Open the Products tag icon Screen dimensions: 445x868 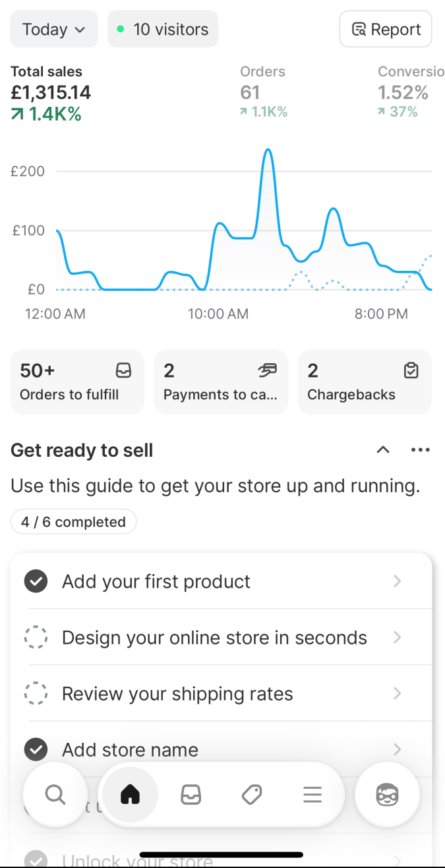[x=252, y=796]
